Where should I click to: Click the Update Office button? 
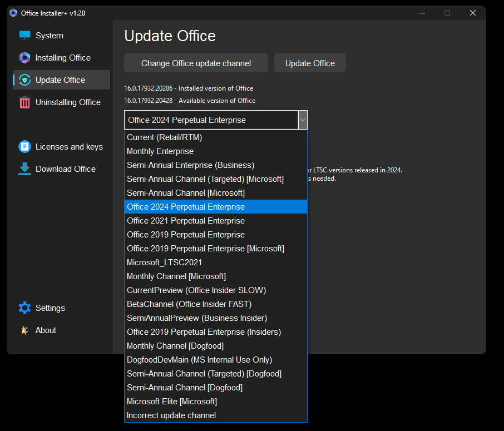point(310,63)
